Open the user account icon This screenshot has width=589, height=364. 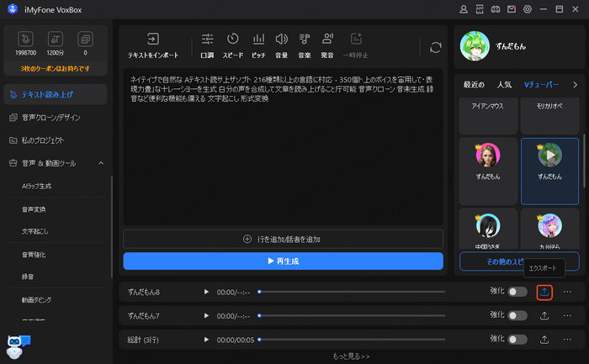click(x=464, y=9)
